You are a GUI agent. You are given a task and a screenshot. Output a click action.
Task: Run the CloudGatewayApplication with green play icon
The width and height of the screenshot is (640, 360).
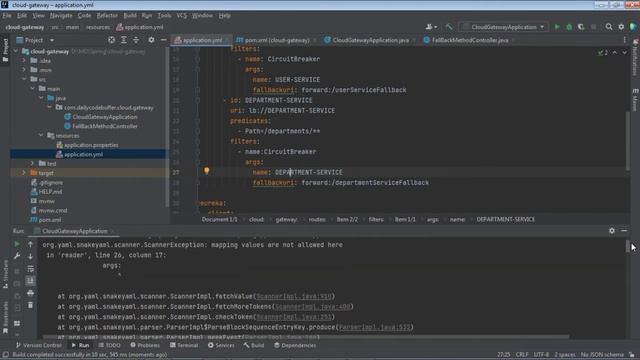[x=557, y=27]
